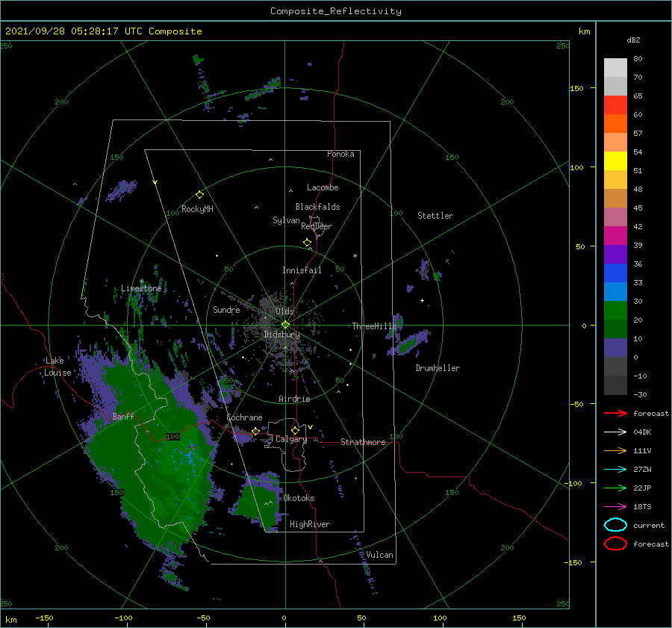Click the orange 111V arrow icon
Image resolution: width=672 pixels, height=628 pixels.
(615, 450)
